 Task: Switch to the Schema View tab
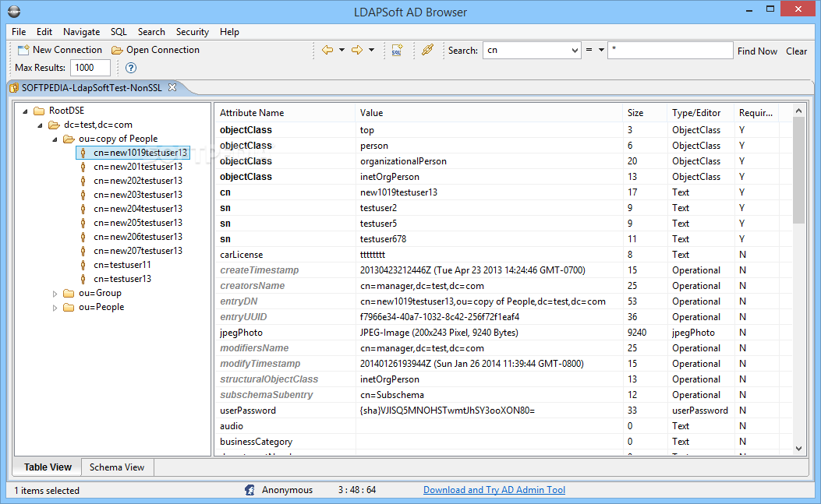(117, 467)
